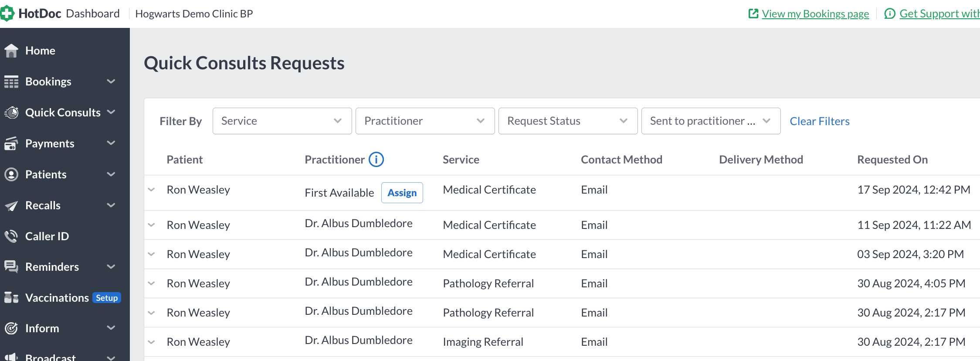980x361 pixels.
Task: Expand the Broadcast sidebar chevron
Action: [x=112, y=358]
